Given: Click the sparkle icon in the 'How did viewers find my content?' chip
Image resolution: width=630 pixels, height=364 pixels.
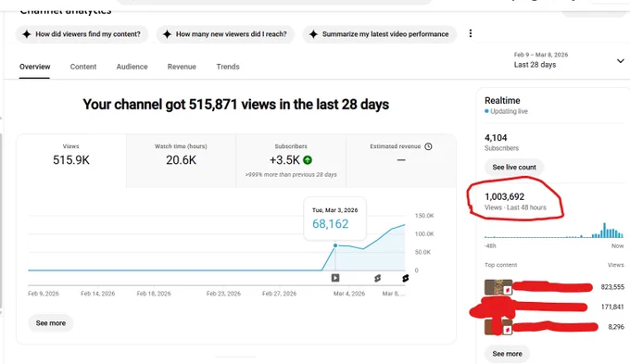Looking at the screenshot, I should (x=27, y=34).
